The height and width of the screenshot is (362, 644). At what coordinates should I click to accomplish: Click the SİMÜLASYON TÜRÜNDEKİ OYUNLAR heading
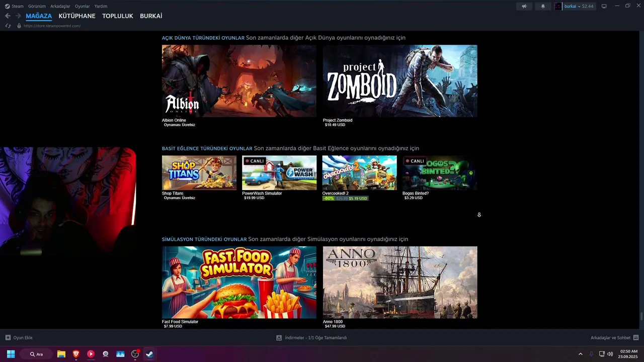pyautogui.click(x=204, y=239)
